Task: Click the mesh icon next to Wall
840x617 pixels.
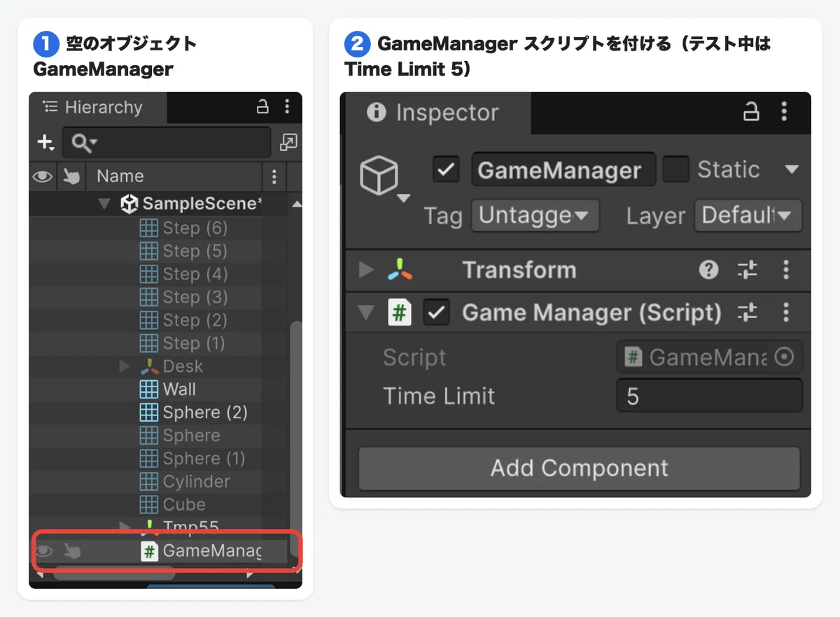Action: pyautogui.click(x=148, y=389)
